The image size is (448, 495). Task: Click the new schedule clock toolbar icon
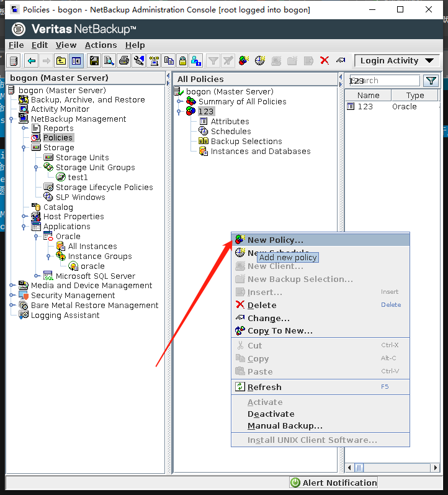[260, 60]
